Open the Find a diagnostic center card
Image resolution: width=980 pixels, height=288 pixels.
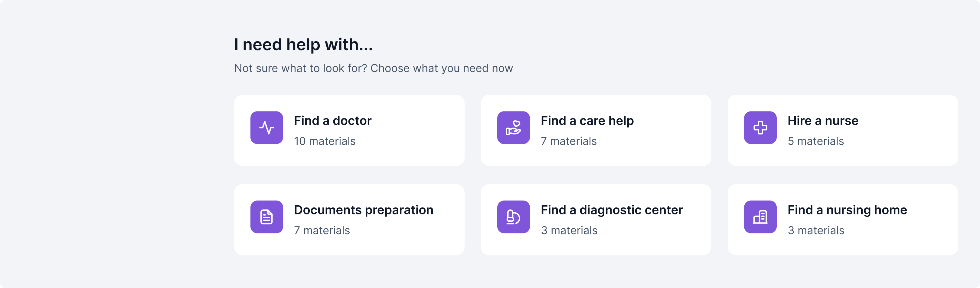596,220
